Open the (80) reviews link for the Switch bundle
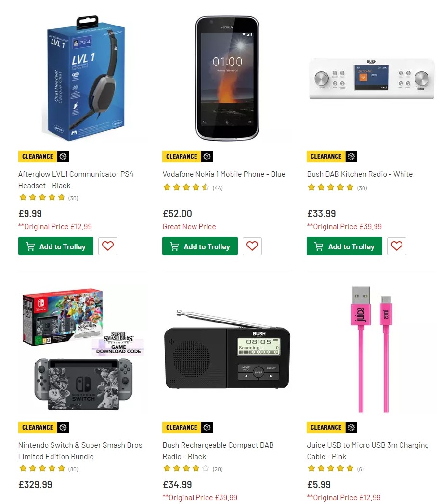This screenshot has width=441, height=504. 73,468
